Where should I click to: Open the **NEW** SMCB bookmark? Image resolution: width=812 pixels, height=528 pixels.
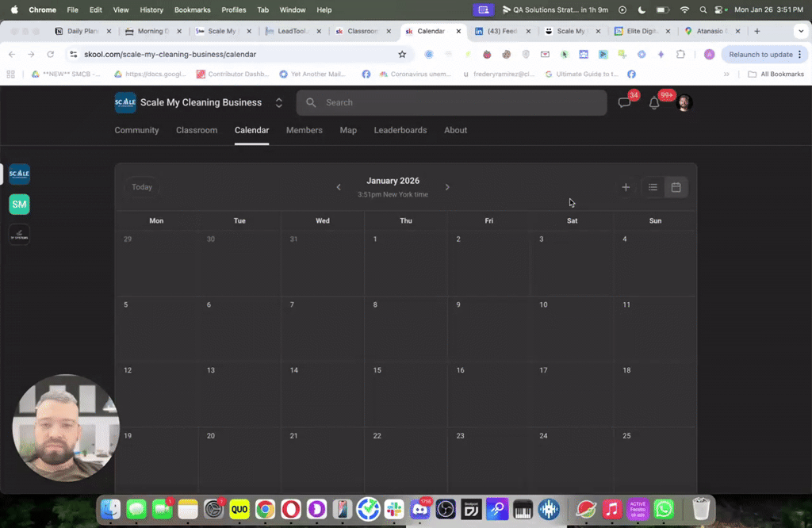67,74
